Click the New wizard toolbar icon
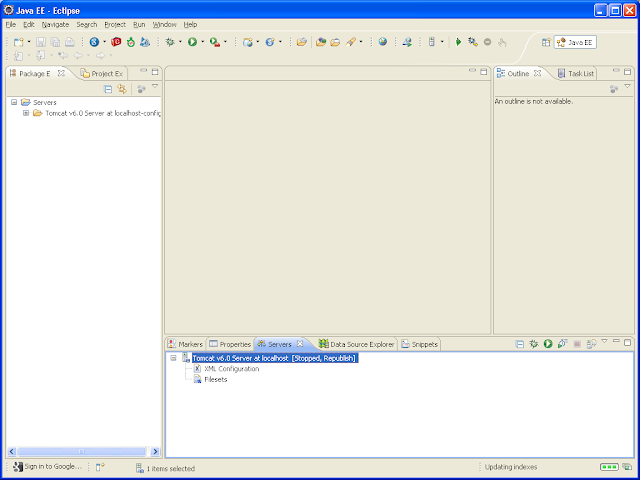 [19, 42]
